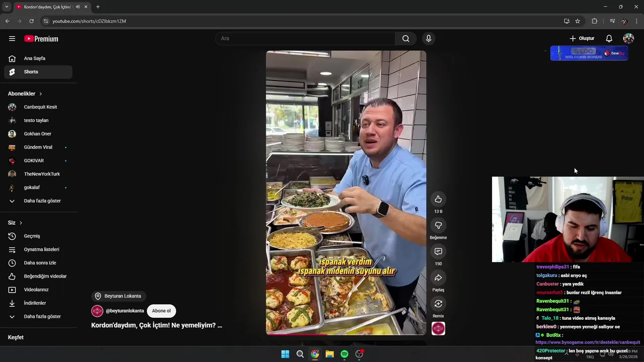644x362 pixels.
Task: Focus the Ara search field
Action: tap(305, 39)
